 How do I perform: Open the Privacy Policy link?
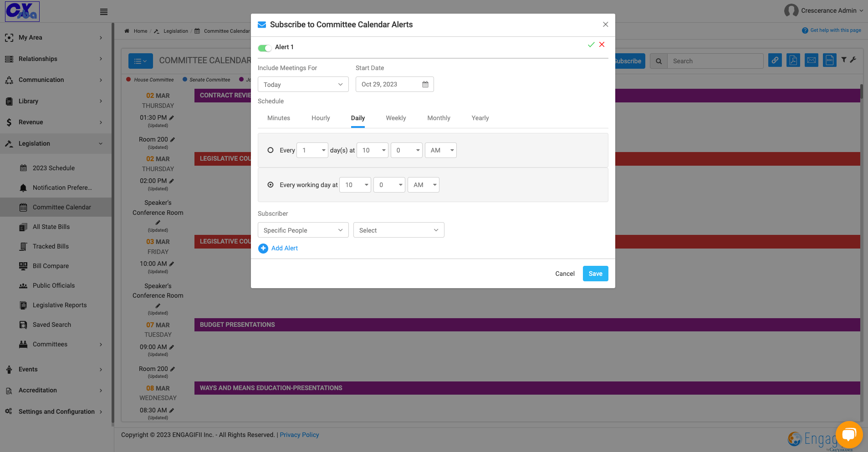299,435
